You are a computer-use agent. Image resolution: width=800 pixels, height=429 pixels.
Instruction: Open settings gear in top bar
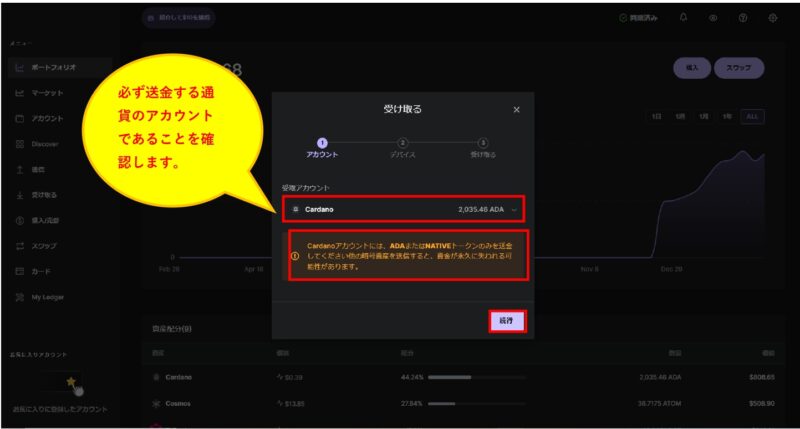[x=772, y=18]
